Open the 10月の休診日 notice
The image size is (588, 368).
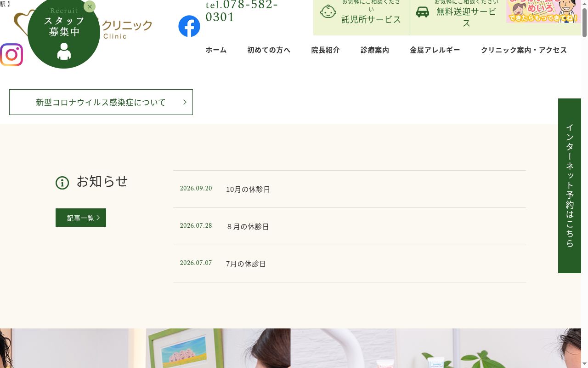pyautogui.click(x=248, y=189)
